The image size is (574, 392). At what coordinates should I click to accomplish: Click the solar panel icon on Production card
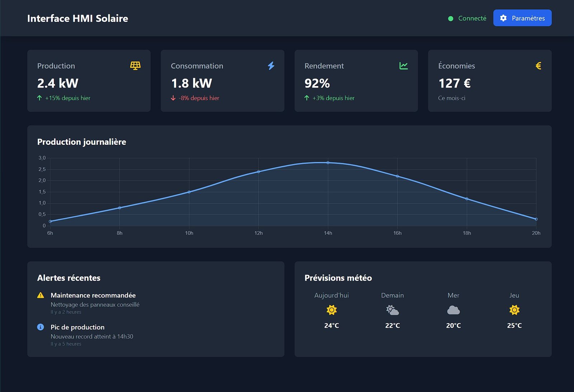click(135, 66)
